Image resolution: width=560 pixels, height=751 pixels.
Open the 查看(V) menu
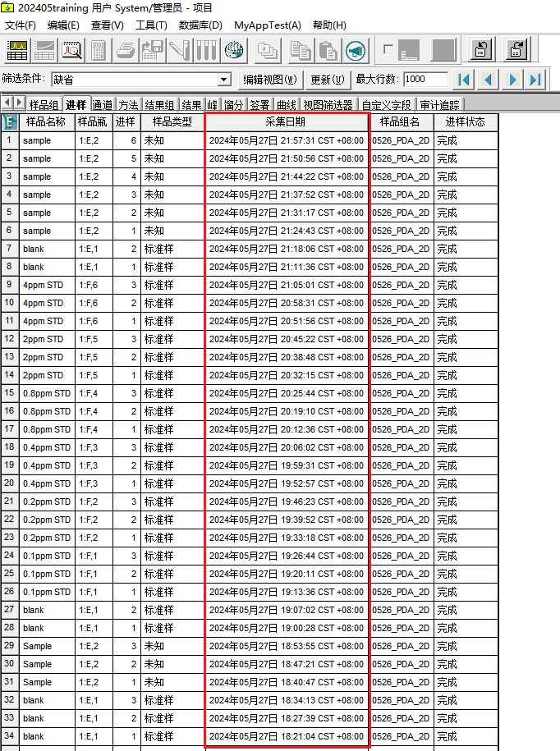click(x=108, y=25)
